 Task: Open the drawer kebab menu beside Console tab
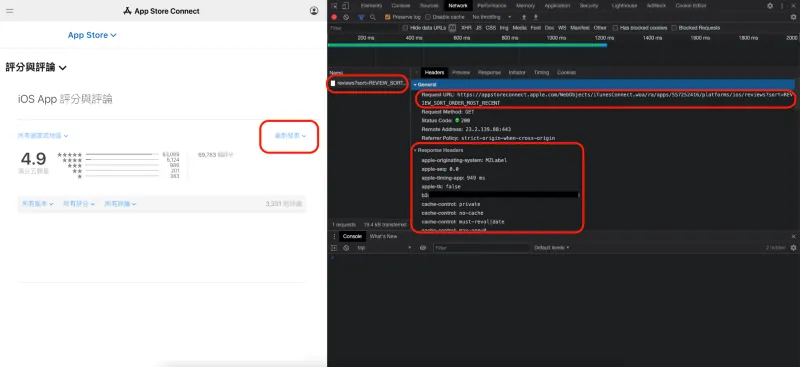334,236
